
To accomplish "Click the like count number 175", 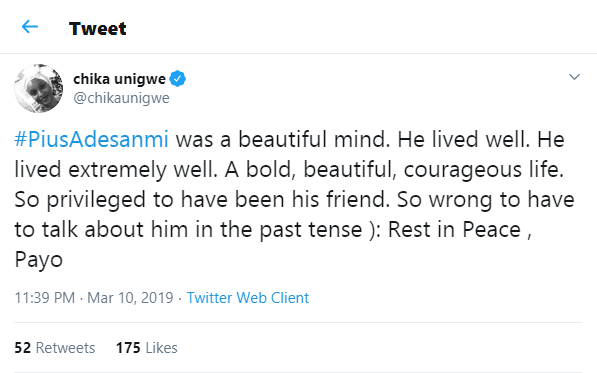I will click(x=128, y=348).
